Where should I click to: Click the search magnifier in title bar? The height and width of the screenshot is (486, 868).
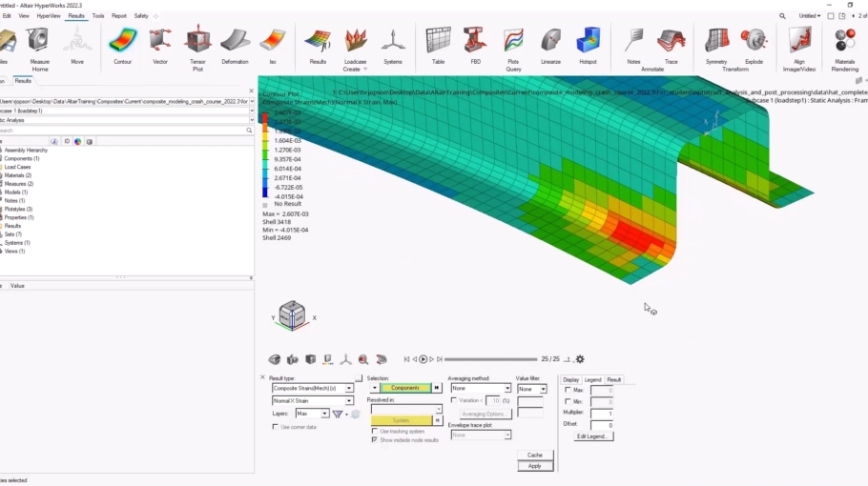(x=782, y=16)
